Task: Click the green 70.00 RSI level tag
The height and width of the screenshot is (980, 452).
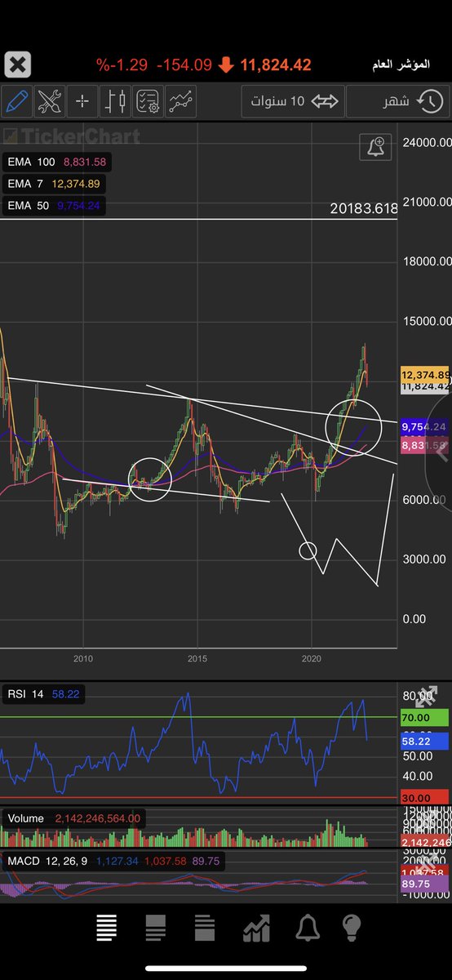Action: pos(424,718)
